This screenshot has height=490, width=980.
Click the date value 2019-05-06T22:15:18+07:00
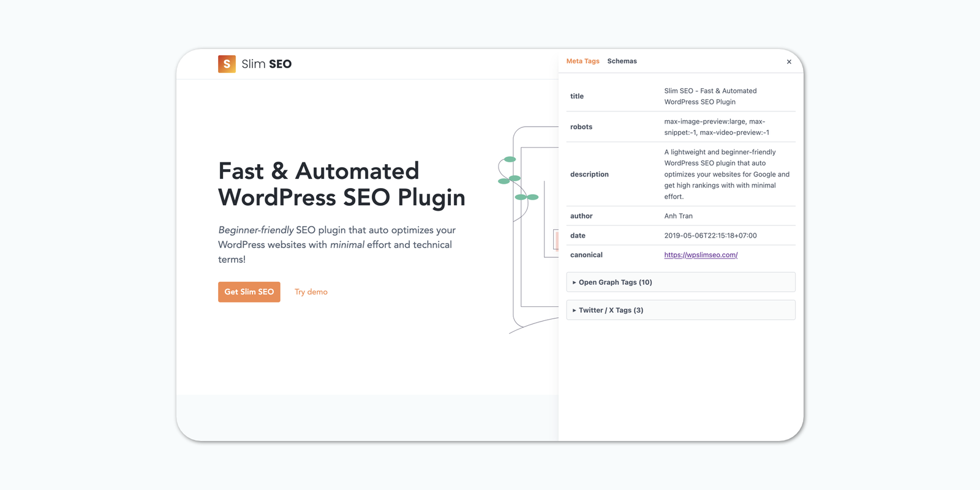710,236
